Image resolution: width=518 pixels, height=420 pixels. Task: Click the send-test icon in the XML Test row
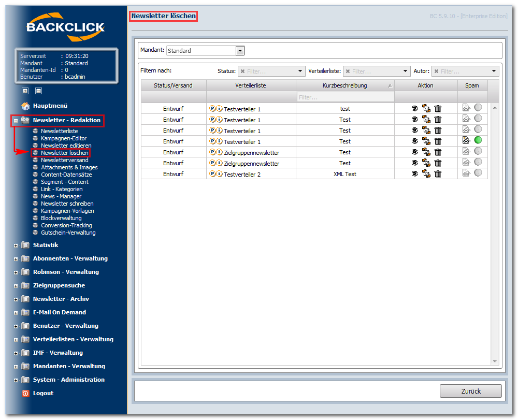tap(426, 173)
